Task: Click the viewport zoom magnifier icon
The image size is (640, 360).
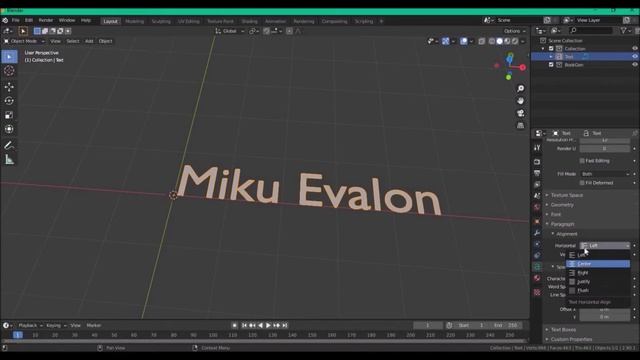Action: [520, 89]
